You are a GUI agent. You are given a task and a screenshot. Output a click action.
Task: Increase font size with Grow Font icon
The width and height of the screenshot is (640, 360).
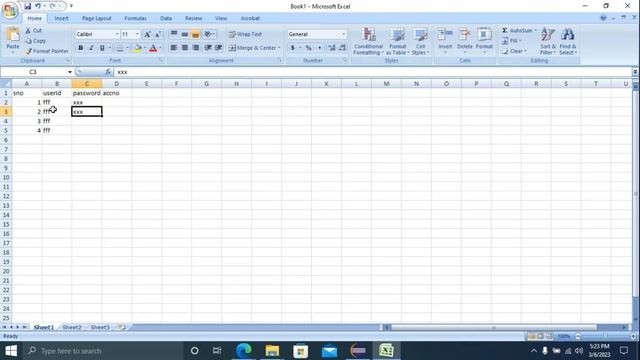pos(147,34)
